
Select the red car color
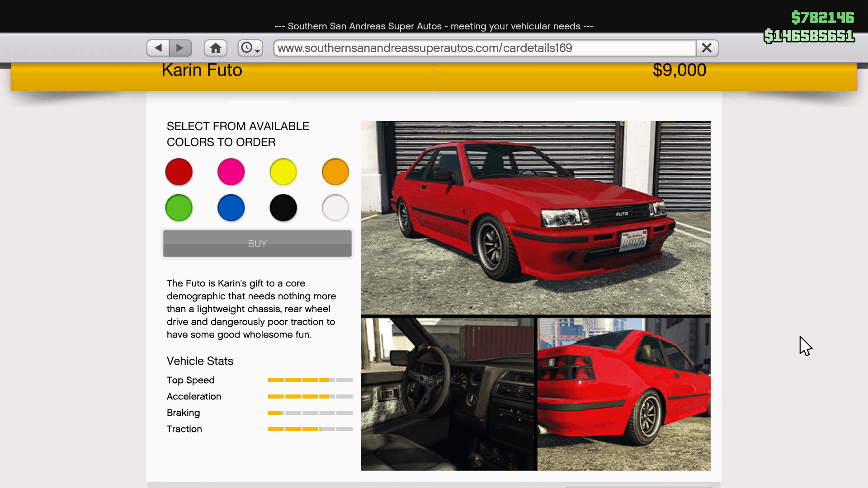tap(179, 172)
